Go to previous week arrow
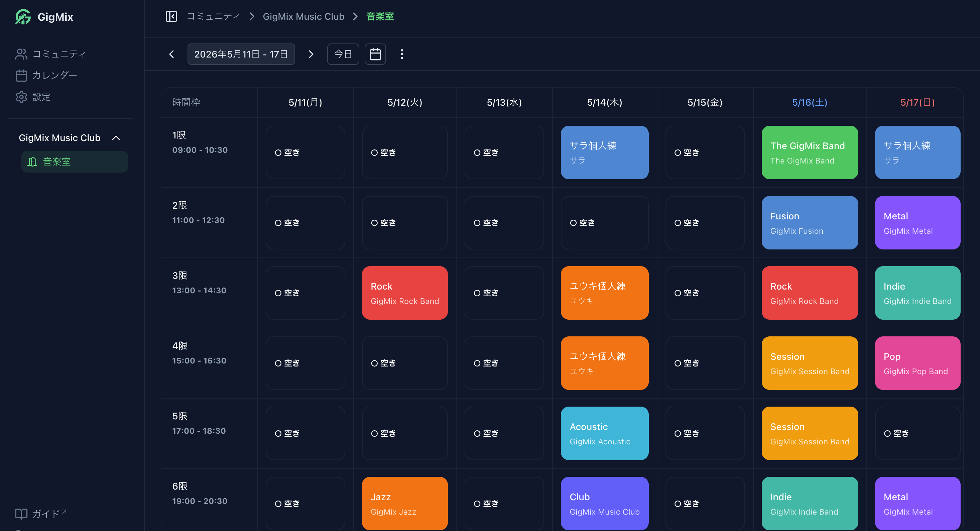Image resolution: width=980 pixels, height=531 pixels. coord(171,54)
